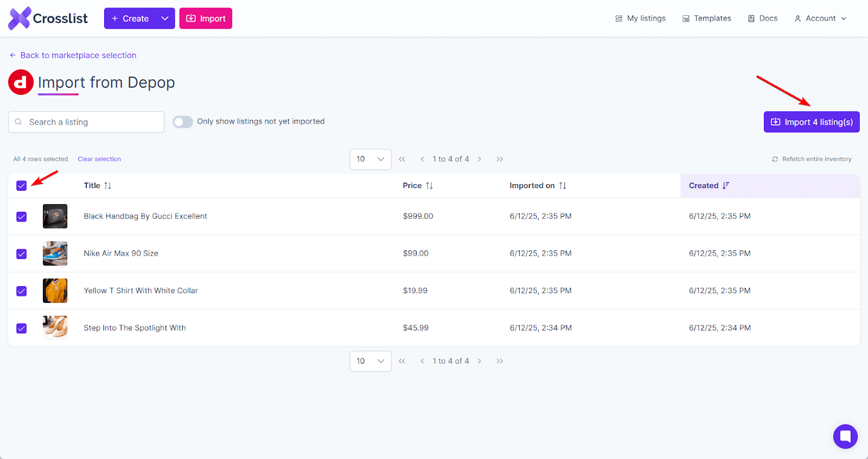
Task: Open top rows-per-page dropdown
Action: (371, 159)
